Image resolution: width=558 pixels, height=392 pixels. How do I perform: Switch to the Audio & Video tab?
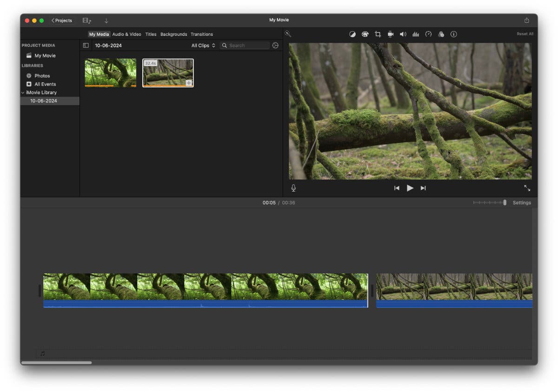pos(126,34)
